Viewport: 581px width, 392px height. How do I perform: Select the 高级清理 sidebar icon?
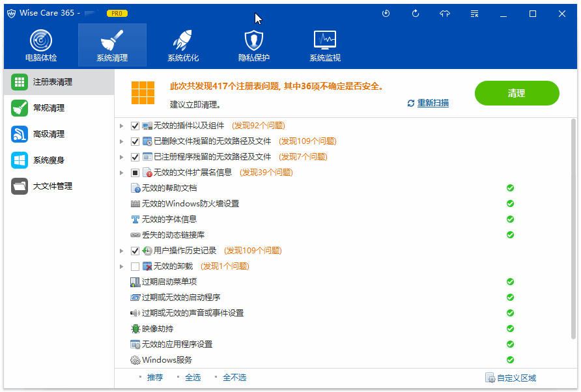coord(20,134)
